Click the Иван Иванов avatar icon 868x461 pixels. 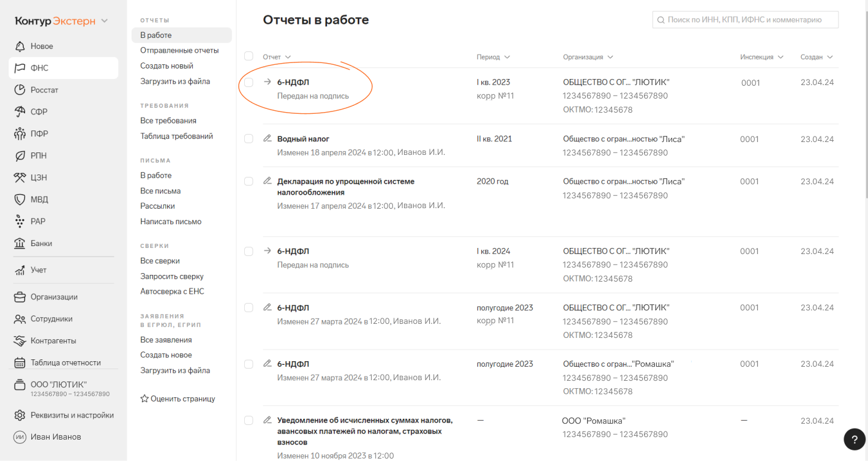[20, 437]
